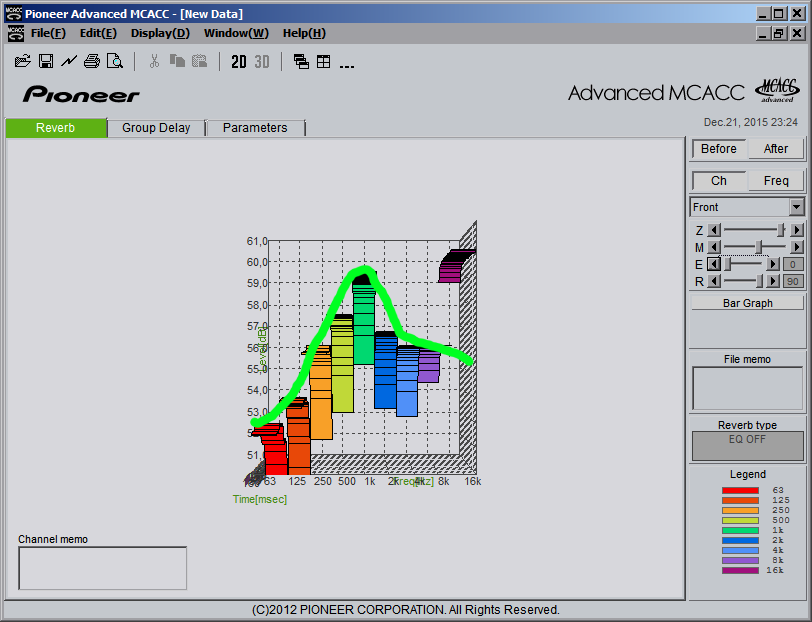Cascade windows using the toolbar icon
The width and height of the screenshot is (812, 622).
pos(301,62)
